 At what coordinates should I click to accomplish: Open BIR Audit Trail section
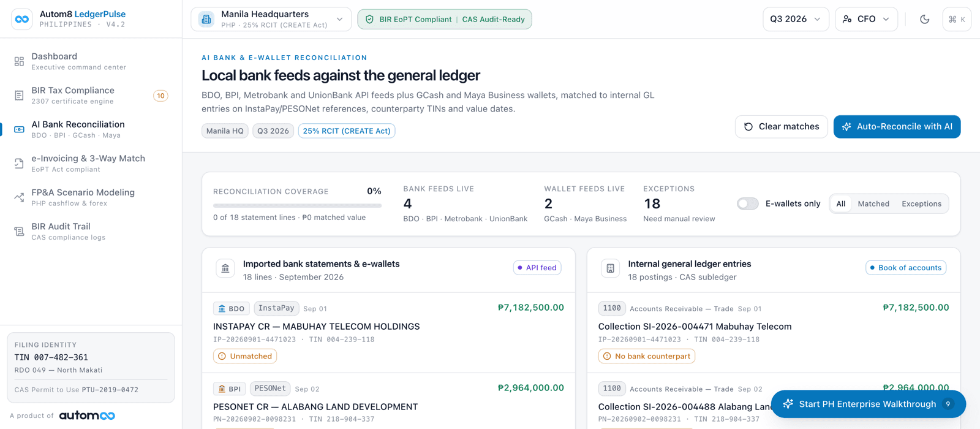[91, 232]
